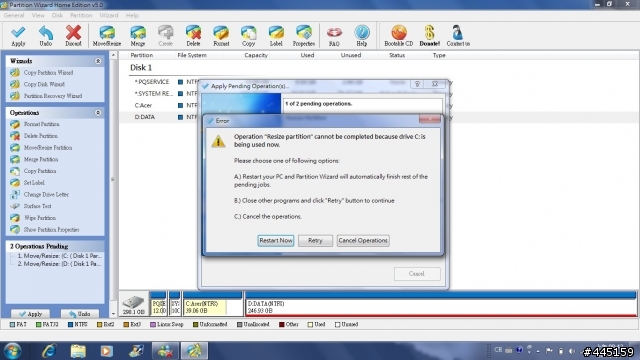This screenshot has height=360, width=640.
Task: Open the View menu
Action: tap(38, 16)
